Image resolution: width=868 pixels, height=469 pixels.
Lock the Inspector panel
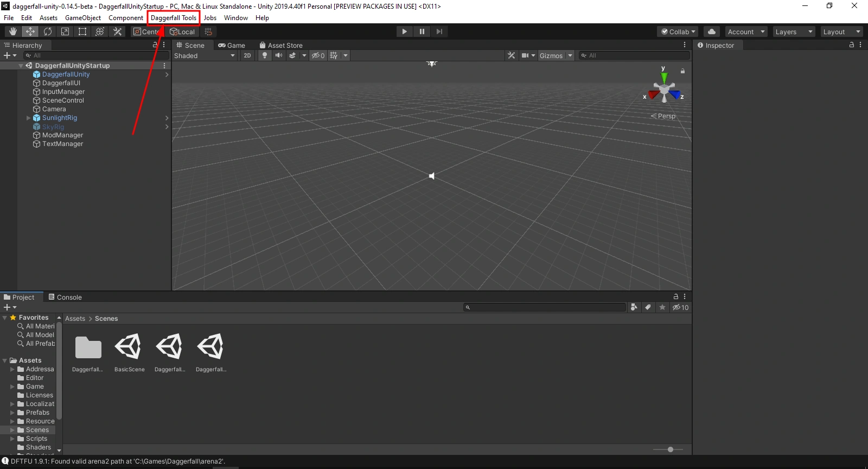point(852,45)
